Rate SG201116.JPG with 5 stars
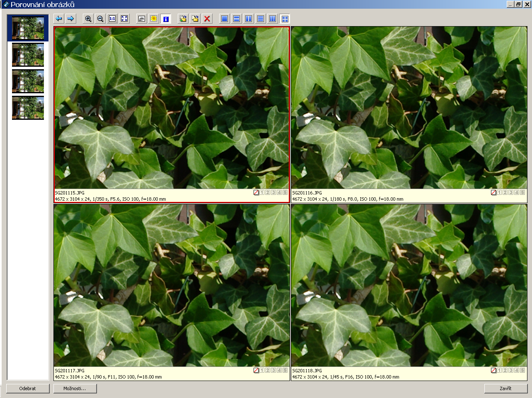Viewport: 532px width, 398px height. point(522,192)
